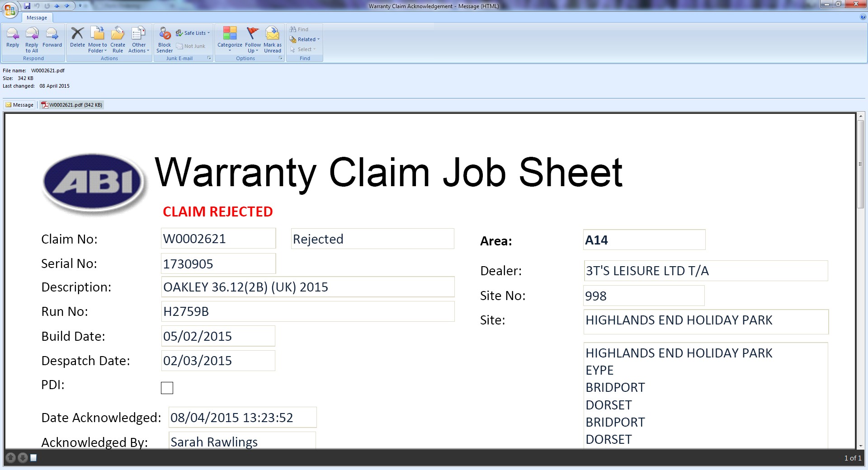Switch to the Message body tab
The height and width of the screenshot is (470, 868).
point(19,105)
